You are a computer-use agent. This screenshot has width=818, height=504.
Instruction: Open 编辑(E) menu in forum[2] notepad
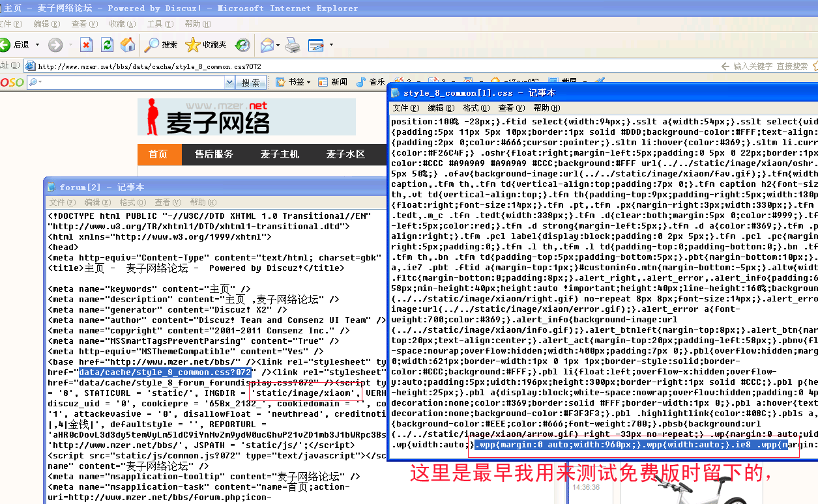click(x=98, y=203)
